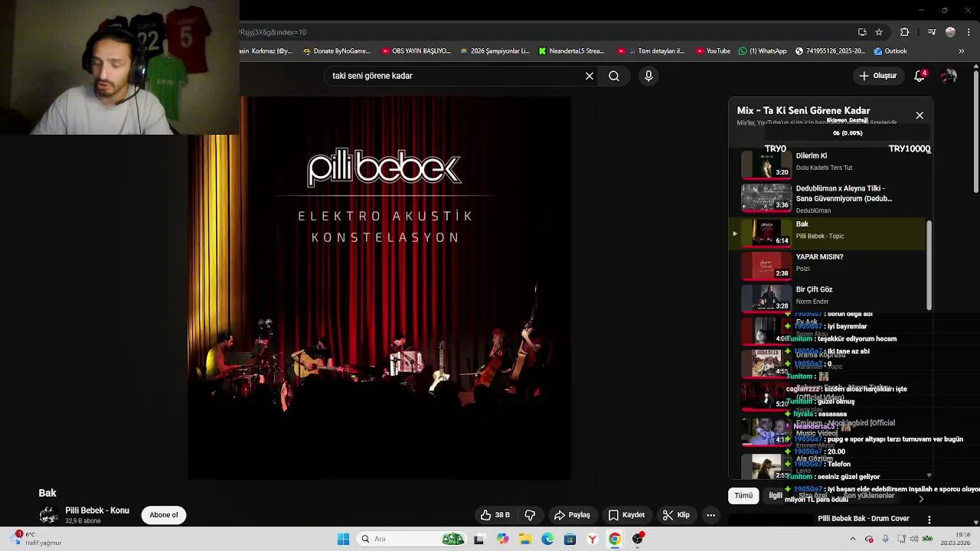Install app icon in address bar

coord(862,32)
